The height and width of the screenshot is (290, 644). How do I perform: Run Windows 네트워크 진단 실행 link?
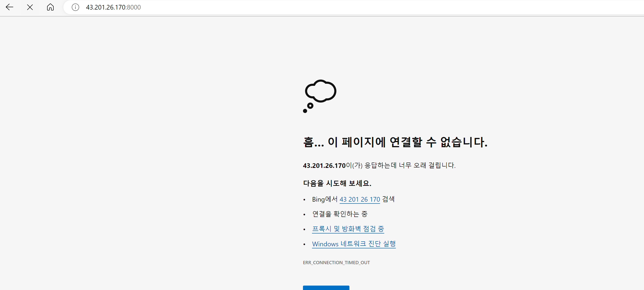pos(354,244)
